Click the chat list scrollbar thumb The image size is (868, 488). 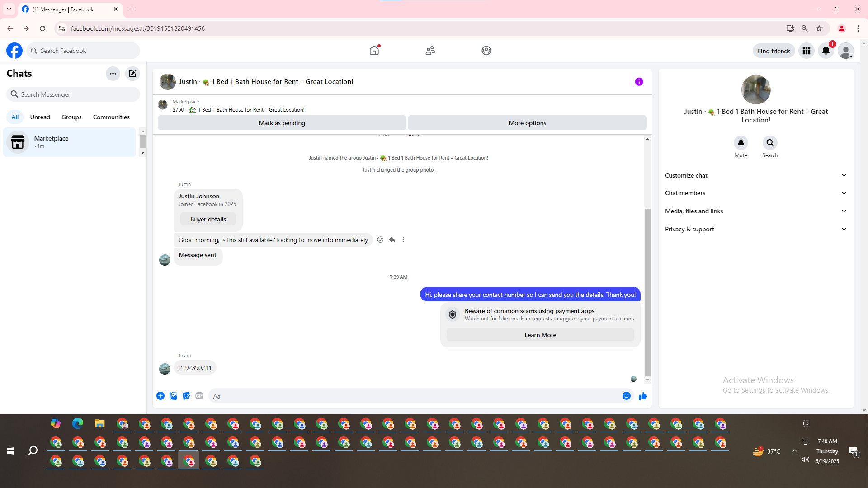point(142,142)
